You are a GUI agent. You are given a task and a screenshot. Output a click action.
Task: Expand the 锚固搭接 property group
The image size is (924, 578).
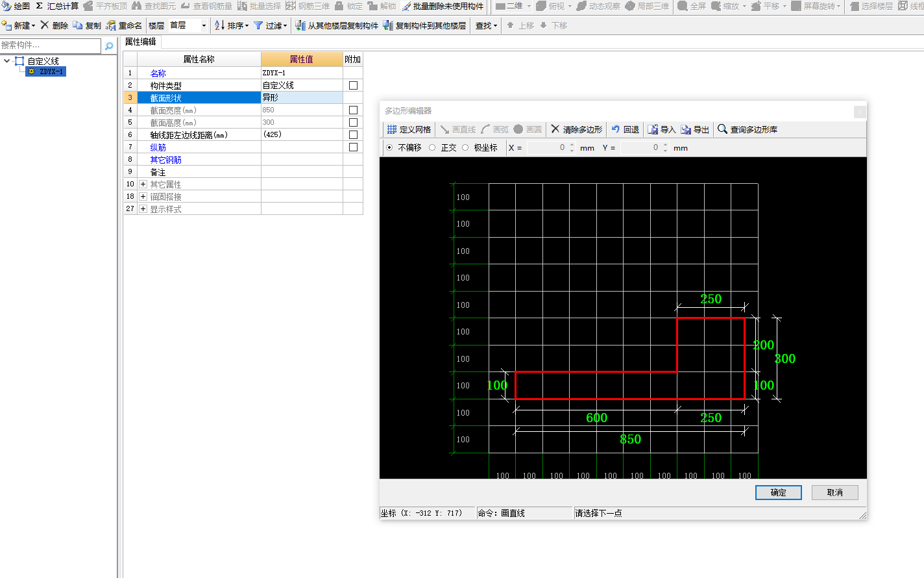143,196
